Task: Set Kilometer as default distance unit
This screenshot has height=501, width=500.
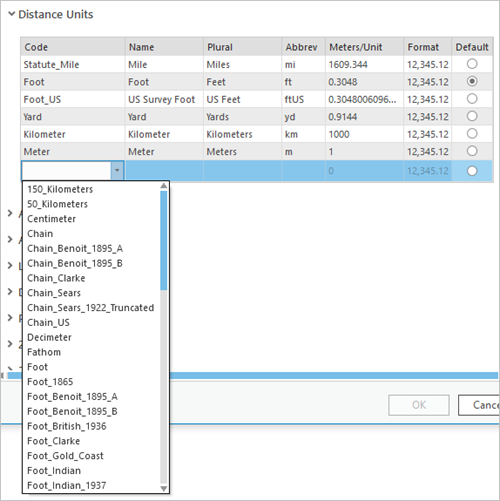Action: [x=472, y=134]
